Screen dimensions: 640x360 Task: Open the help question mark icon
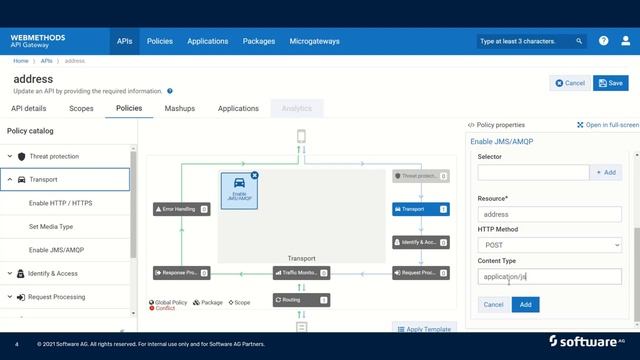pyautogui.click(x=603, y=41)
